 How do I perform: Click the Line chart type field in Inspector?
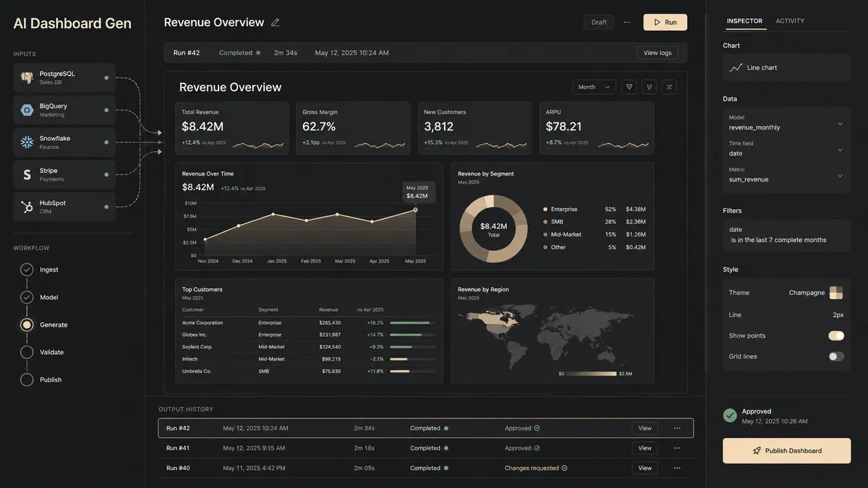(786, 67)
